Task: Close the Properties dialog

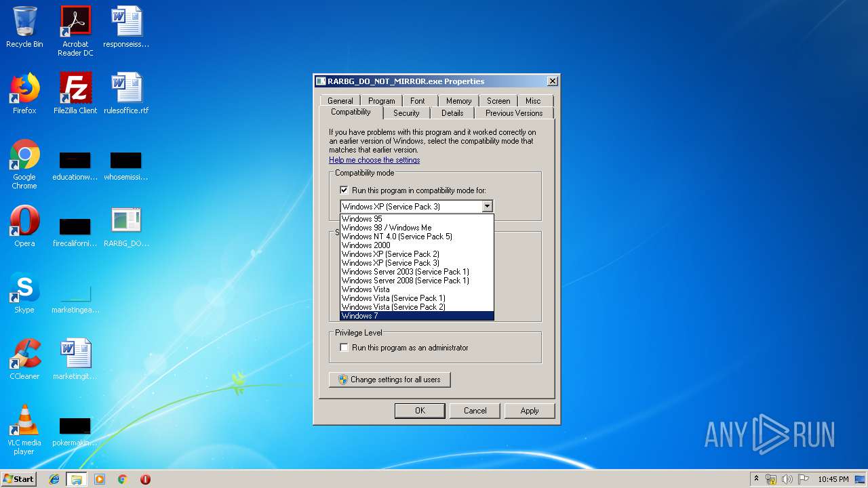Action: pyautogui.click(x=553, y=81)
